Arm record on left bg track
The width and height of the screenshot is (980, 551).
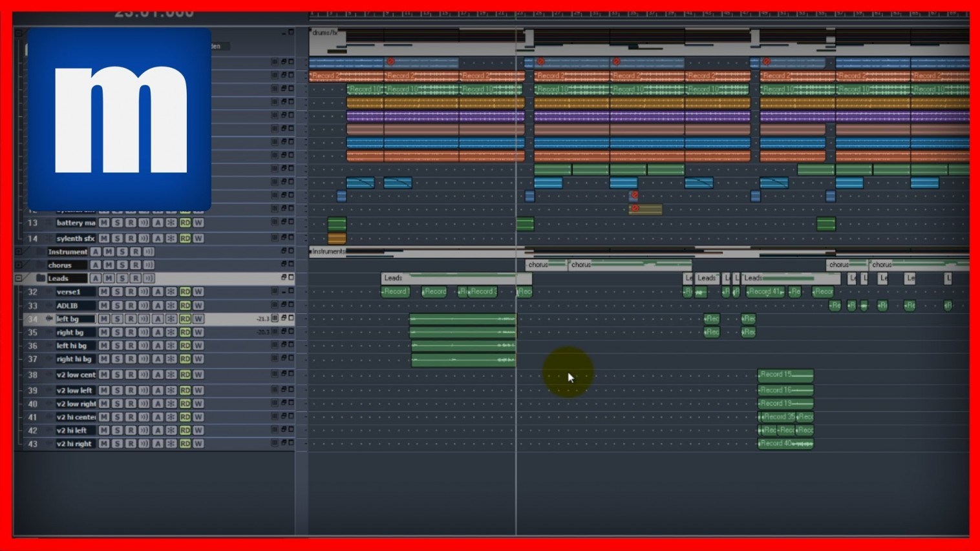(131, 319)
